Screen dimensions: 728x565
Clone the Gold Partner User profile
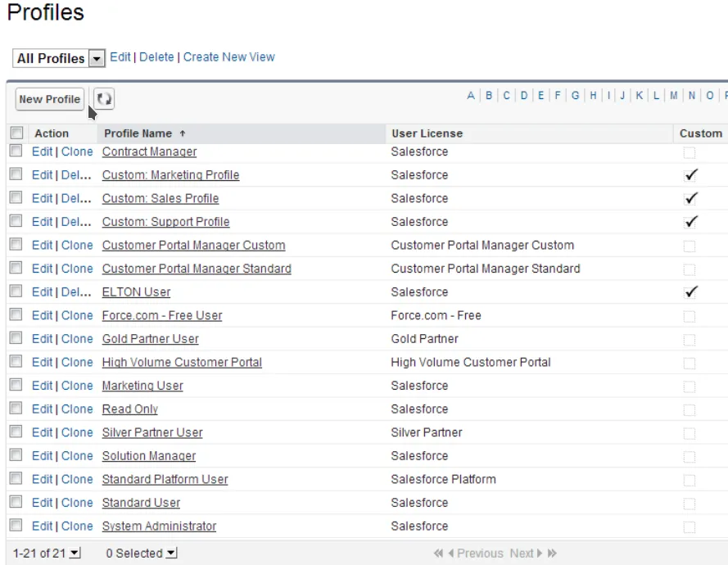pyautogui.click(x=77, y=339)
